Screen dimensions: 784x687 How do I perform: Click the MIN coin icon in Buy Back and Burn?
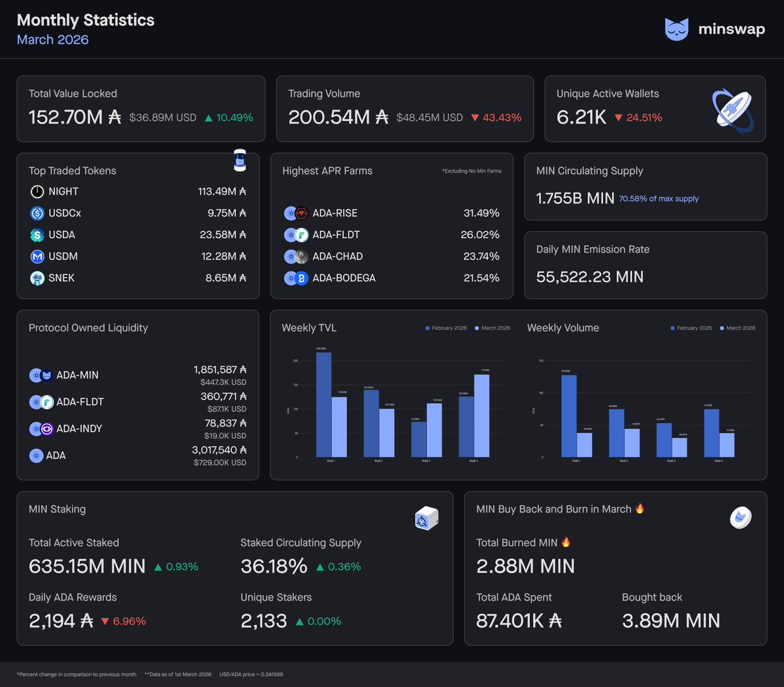(740, 518)
